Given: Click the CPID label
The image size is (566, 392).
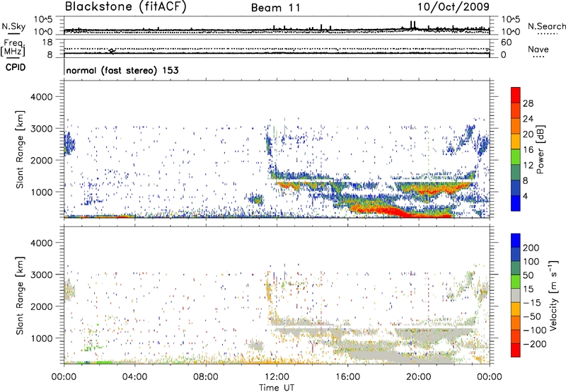Looking at the screenshot, I should pyautogui.click(x=16, y=67).
